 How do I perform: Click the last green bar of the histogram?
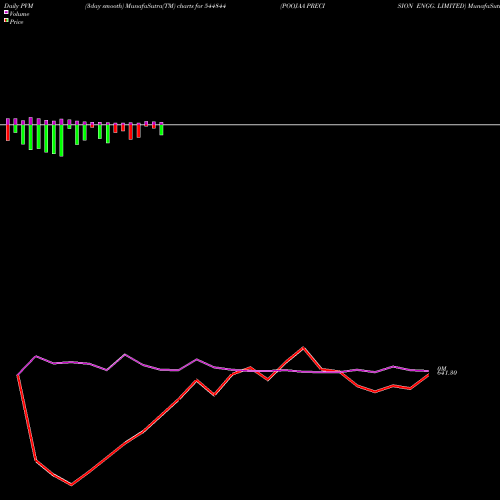pyautogui.click(x=161, y=130)
